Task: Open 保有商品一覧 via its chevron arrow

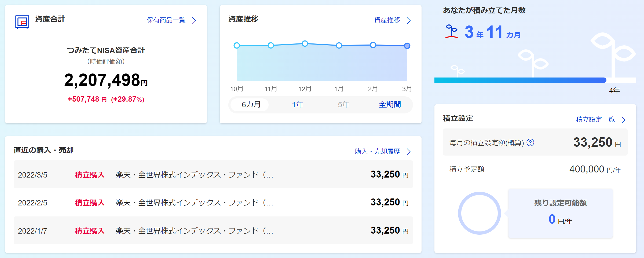Action: coord(194,21)
